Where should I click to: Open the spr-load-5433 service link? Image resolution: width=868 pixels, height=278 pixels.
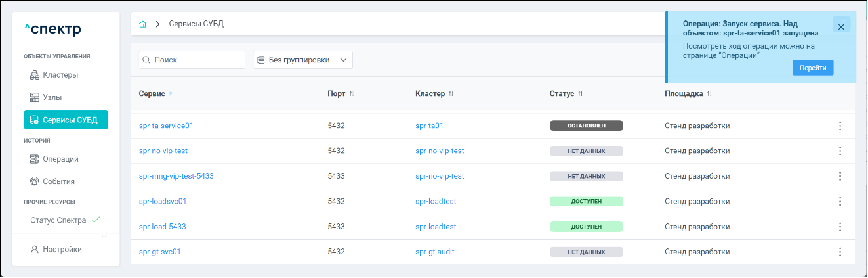163,227
